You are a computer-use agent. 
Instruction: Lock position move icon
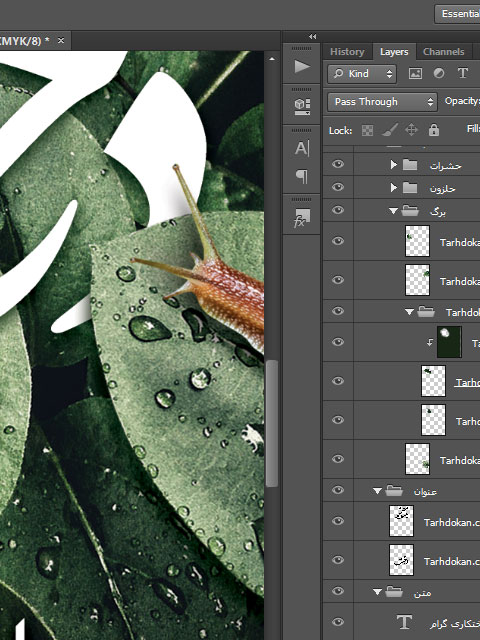point(411,130)
